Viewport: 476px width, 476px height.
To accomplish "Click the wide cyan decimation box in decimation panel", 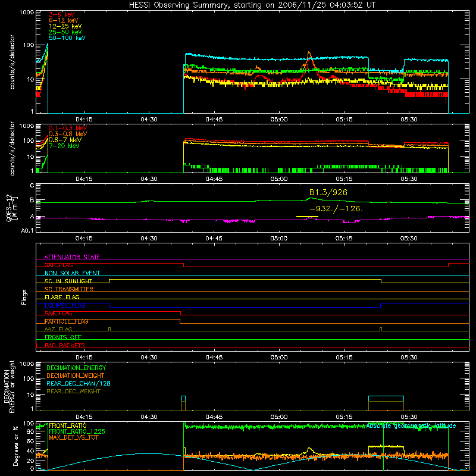I will [x=386, y=403].
